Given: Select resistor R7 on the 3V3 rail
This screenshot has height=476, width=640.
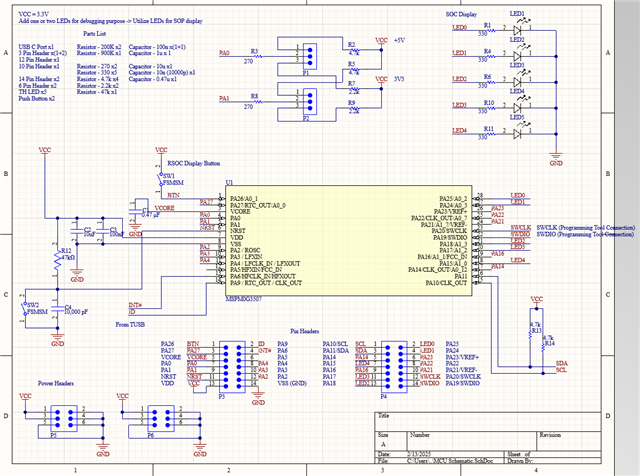Looking at the screenshot, I should coord(354,89).
